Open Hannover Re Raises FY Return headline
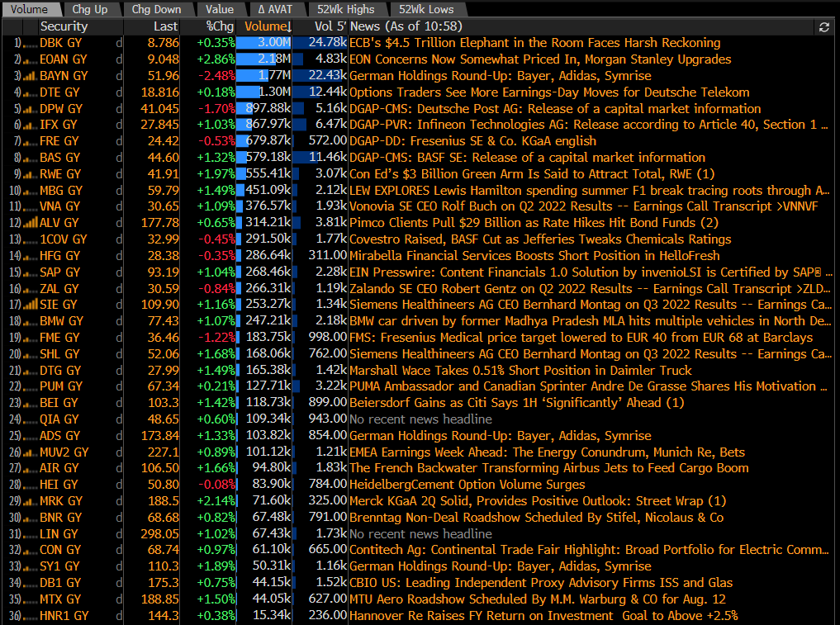 (x=543, y=616)
